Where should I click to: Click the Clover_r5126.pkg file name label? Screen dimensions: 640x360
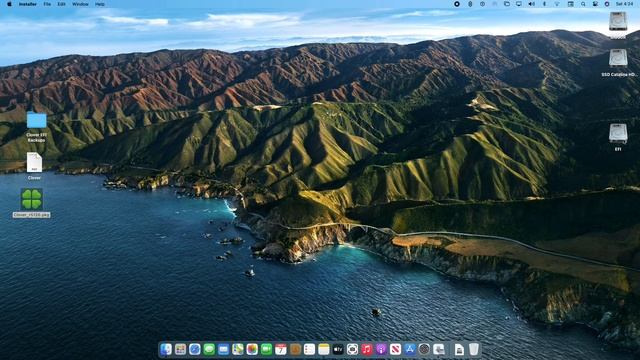pyautogui.click(x=32, y=215)
